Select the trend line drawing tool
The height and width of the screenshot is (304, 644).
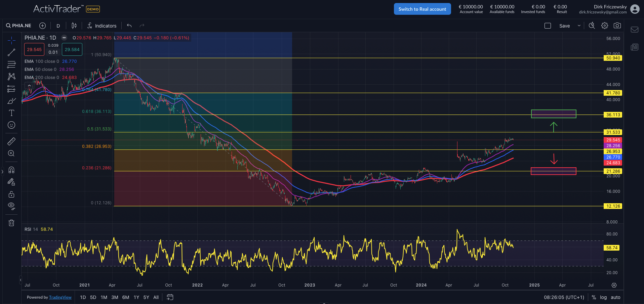[11, 52]
